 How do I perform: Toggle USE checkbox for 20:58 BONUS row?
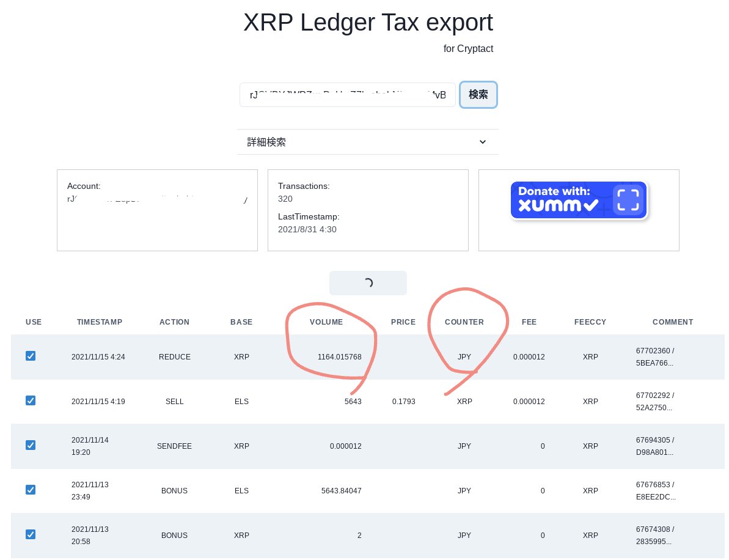30,534
